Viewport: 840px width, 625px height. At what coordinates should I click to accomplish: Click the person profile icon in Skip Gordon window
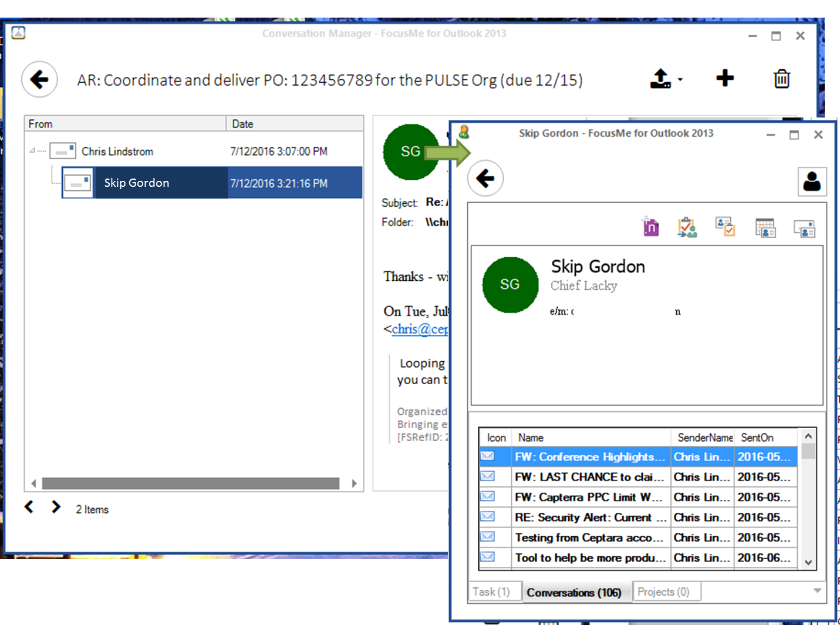(x=812, y=182)
